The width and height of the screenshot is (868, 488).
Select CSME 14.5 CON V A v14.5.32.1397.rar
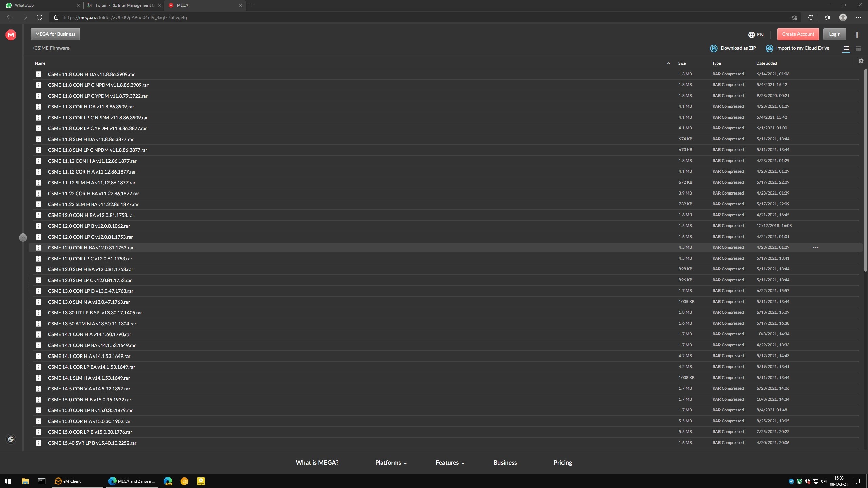point(446,388)
